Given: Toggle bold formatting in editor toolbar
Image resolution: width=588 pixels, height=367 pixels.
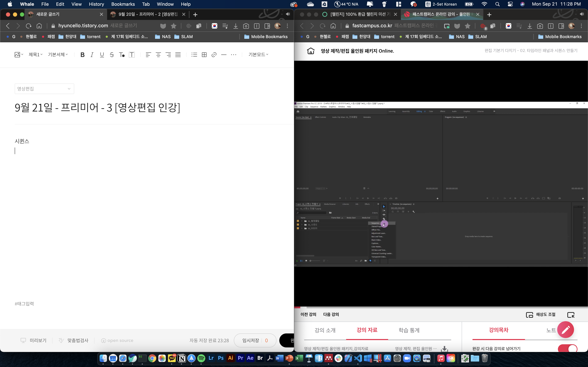Looking at the screenshot, I should click(x=82, y=55).
